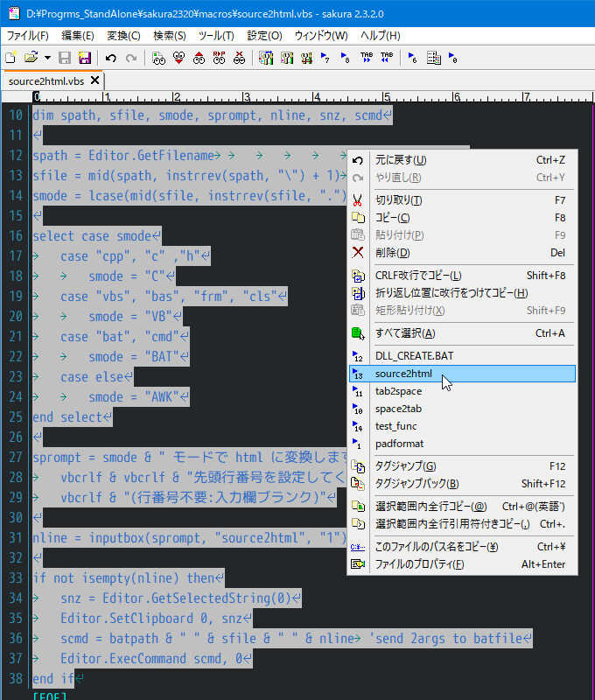Click the Find Next down-arrow binoculars icon
This screenshot has height=700, width=595.
tap(179, 58)
